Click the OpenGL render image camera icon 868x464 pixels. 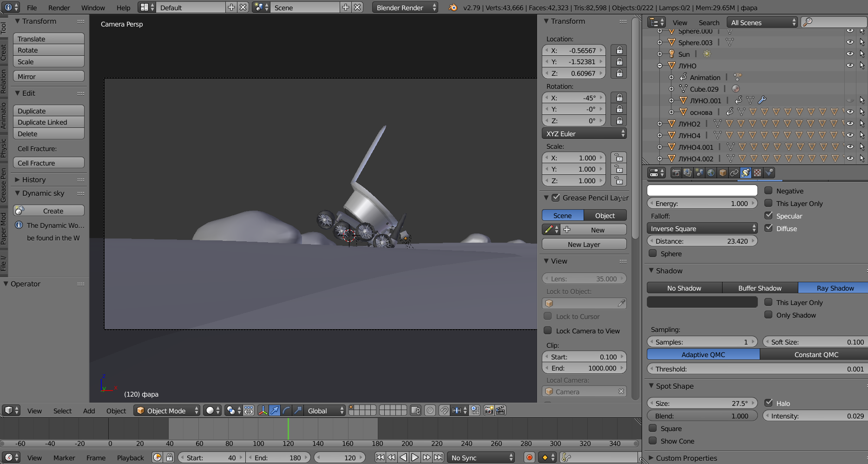point(489,411)
